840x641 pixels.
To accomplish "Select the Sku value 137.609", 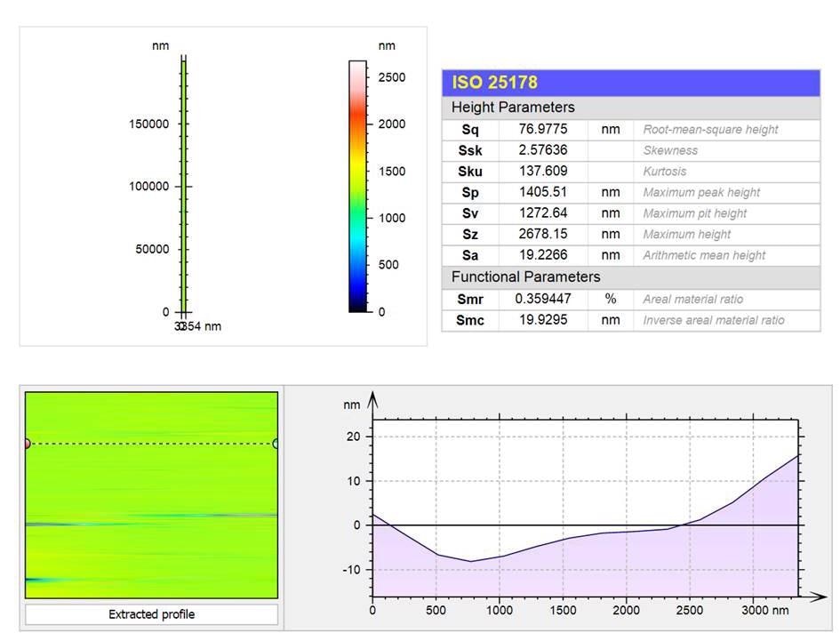I will coord(543,171).
